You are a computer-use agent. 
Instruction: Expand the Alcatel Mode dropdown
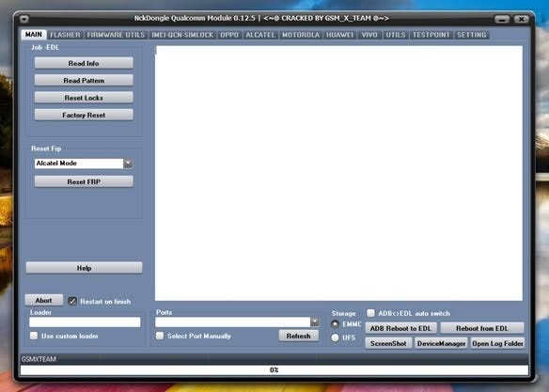[x=128, y=164]
